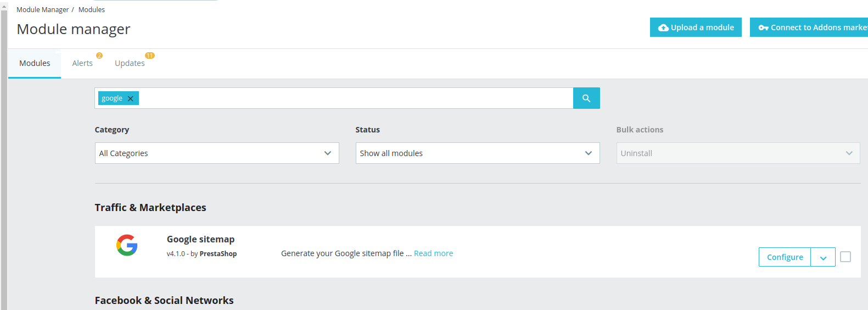Image resolution: width=868 pixels, height=310 pixels.
Task: Click the orange Alerts count badge
Action: (99, 56)
